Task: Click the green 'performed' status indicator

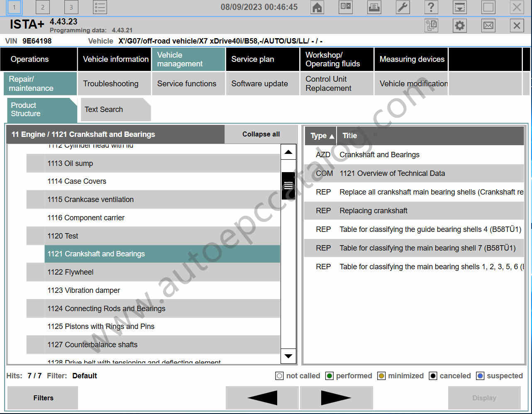Action: pyautogui.click(x=329, y=376)
